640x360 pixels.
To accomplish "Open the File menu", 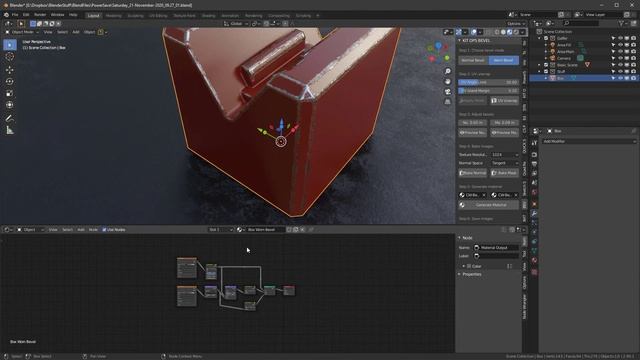I will point(15,15).
